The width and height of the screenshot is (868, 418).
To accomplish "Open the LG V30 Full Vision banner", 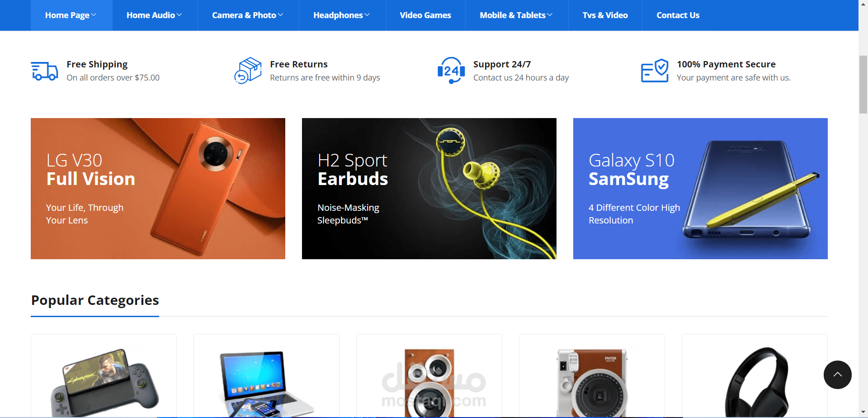I will coord(158,189).
